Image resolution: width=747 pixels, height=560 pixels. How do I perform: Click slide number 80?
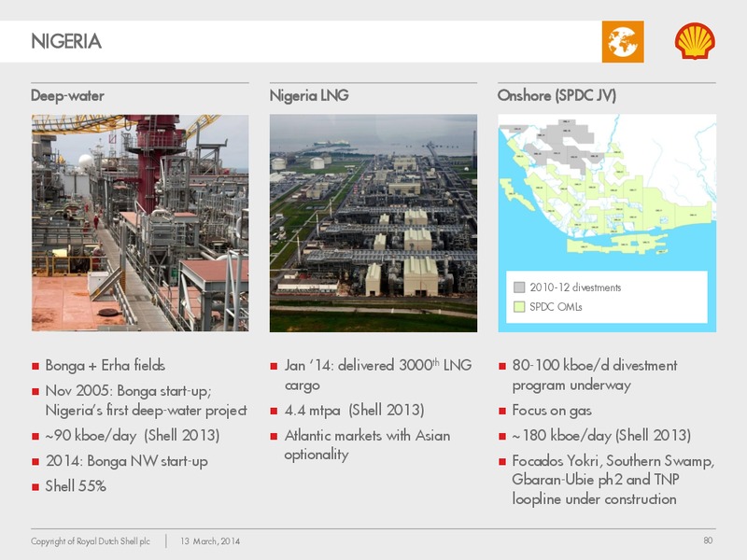click(x=708, y=540)
